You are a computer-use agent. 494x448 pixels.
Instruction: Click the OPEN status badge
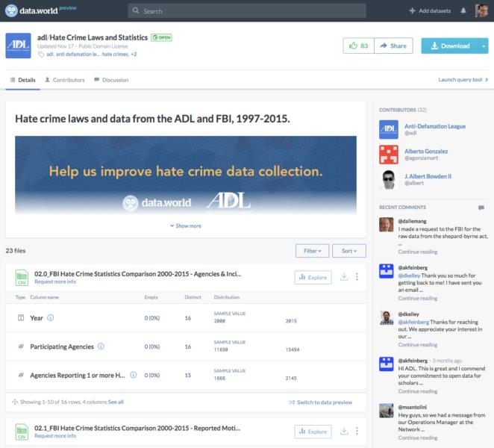coord(161,37)
